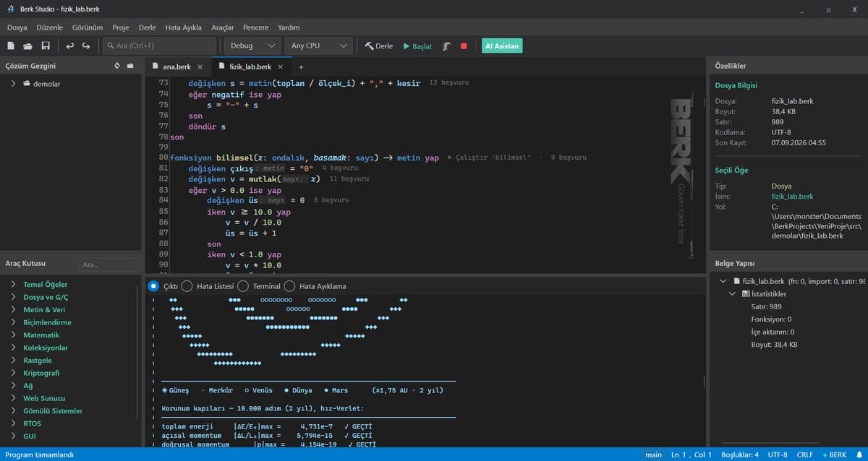The image size is (868, 461).
Task: Switch to the ana.berk tab
Action: (x=176, y=66)
